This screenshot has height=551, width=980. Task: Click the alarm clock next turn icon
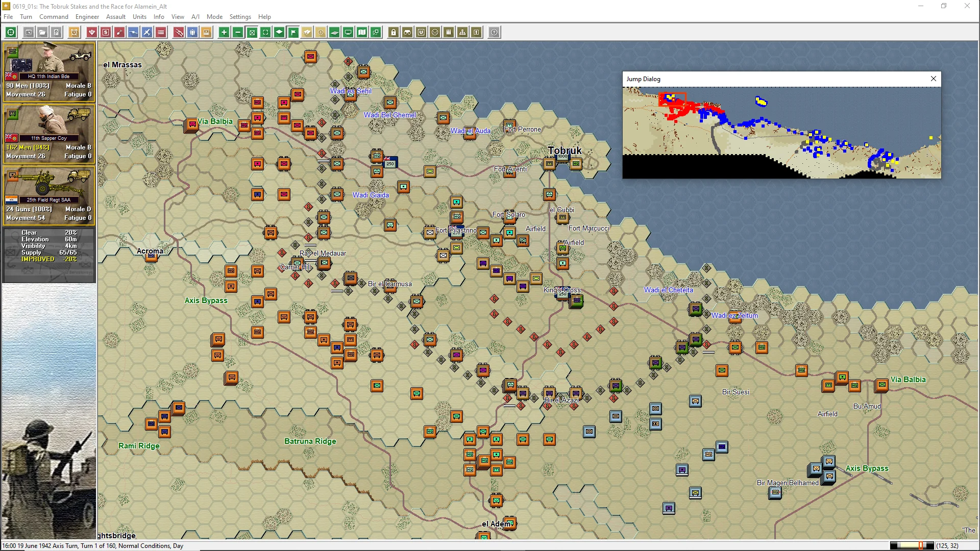click(x=74, y=32)
